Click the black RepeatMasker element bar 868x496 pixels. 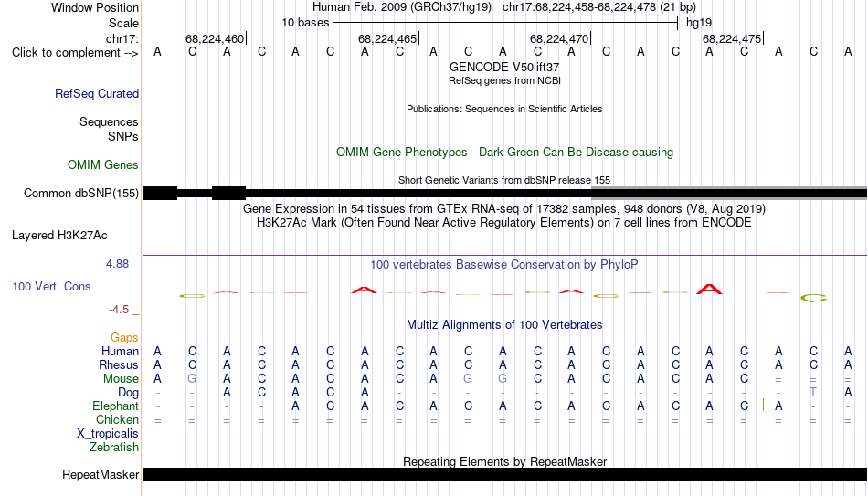504,474
